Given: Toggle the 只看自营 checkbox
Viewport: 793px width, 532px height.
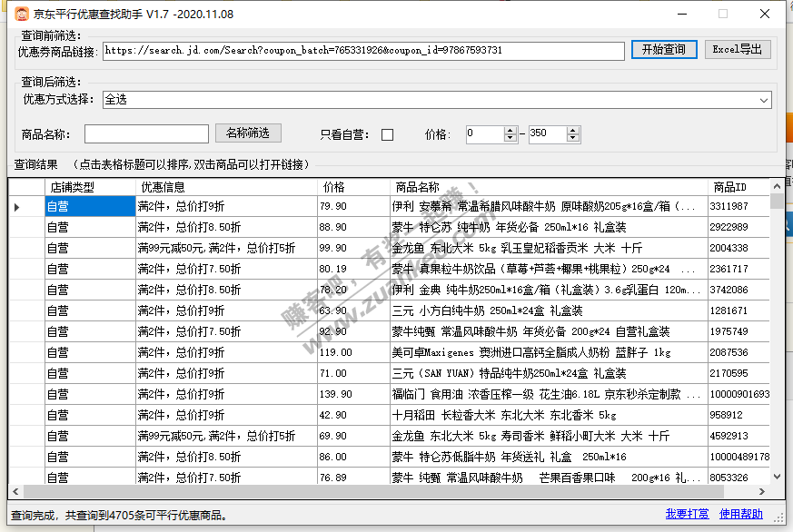Looking at the screenshot, I should pos(387,135).
